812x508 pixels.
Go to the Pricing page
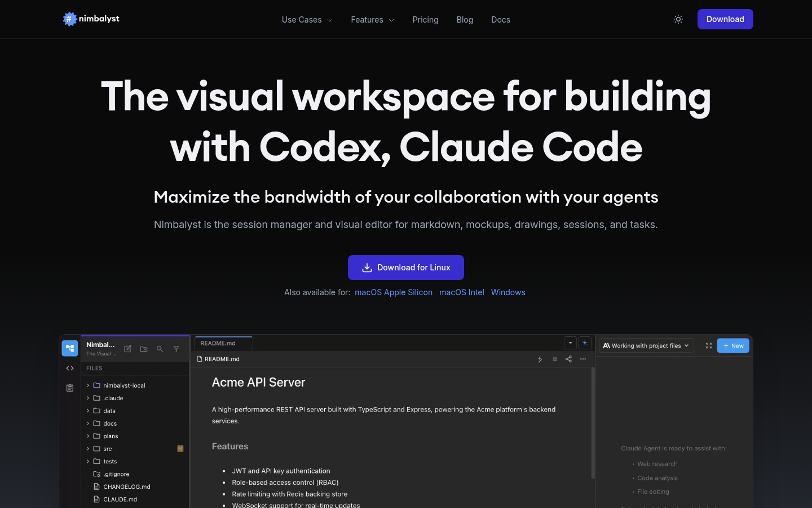425,20
